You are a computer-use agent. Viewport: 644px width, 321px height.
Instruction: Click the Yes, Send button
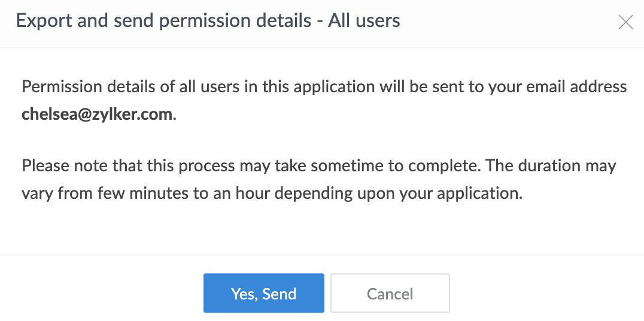point(263,293)
